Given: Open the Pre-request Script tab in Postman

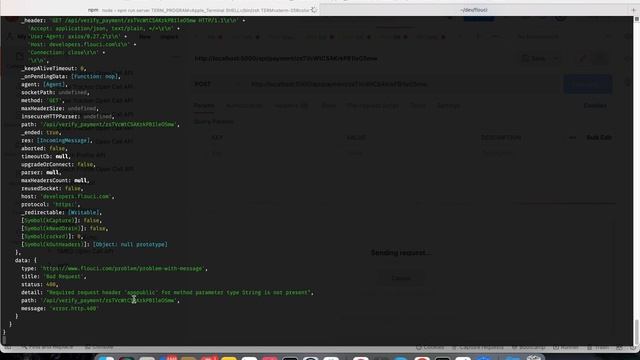Looking at the screenshot, I should point(372,106).
